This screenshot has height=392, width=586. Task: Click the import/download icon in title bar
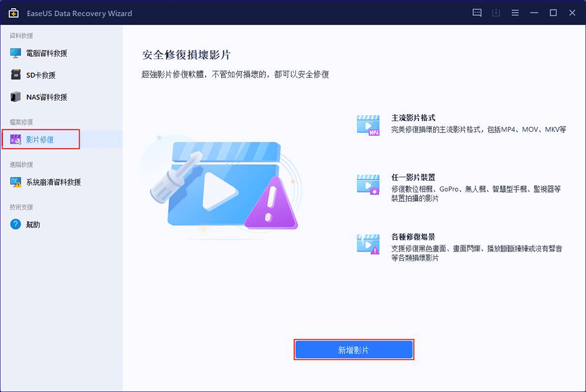pos(496,13)
